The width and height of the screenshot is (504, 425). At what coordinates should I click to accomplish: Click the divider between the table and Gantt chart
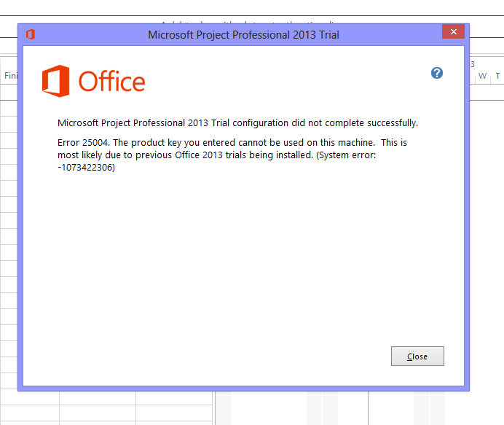coord(213,408)
